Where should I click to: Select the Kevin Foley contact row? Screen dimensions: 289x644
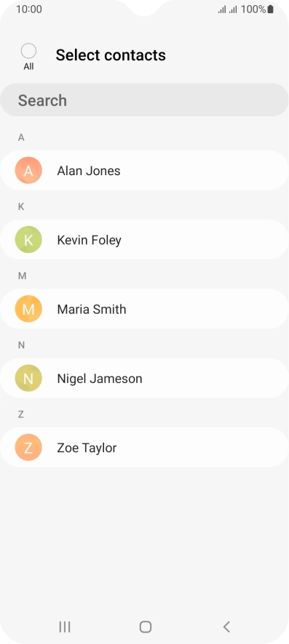tap(144, 239)
